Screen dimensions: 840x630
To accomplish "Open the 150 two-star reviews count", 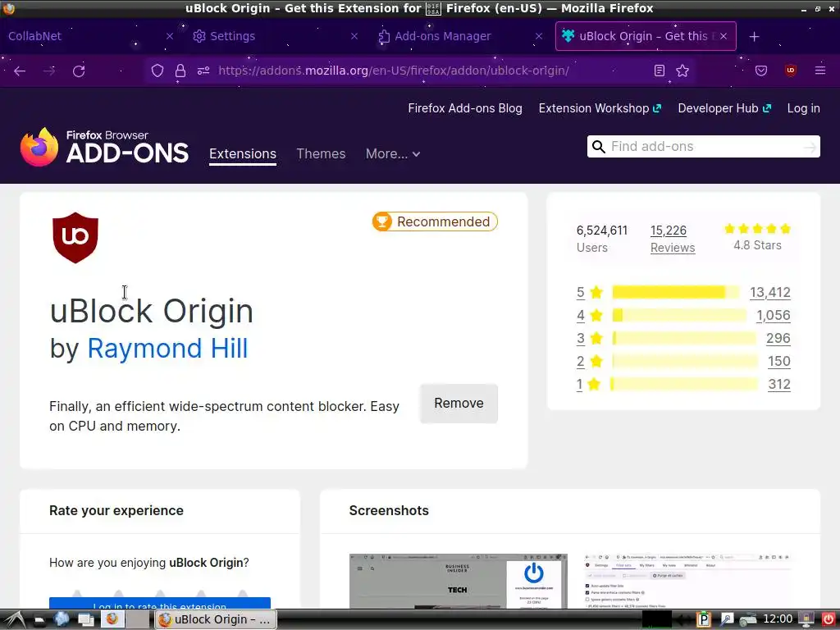I will [x=779, y=362].
